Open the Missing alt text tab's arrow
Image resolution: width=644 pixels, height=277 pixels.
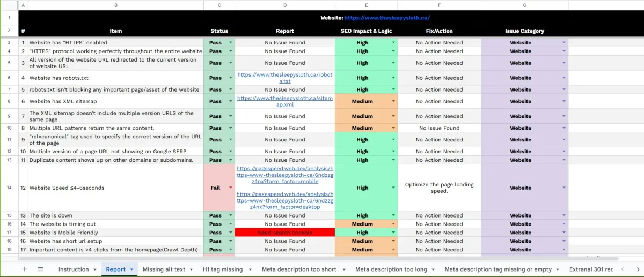tap(191, 269)
